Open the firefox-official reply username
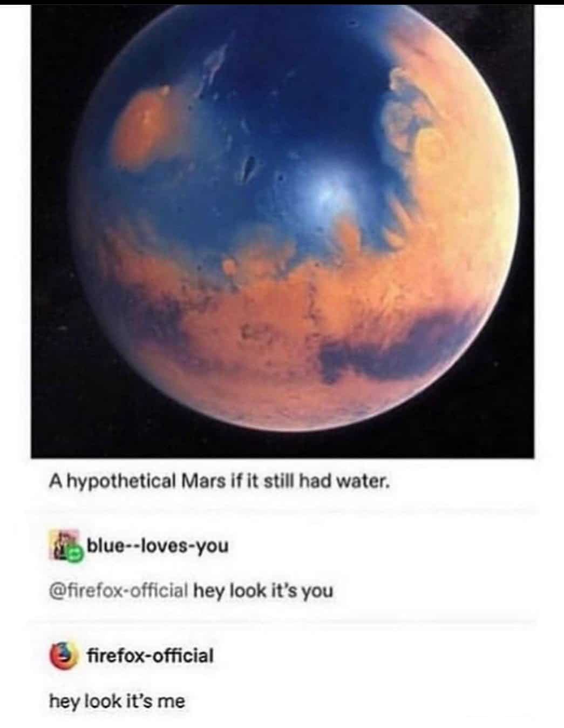The width and height of the screenshot is (564, 728). (150, 656)
